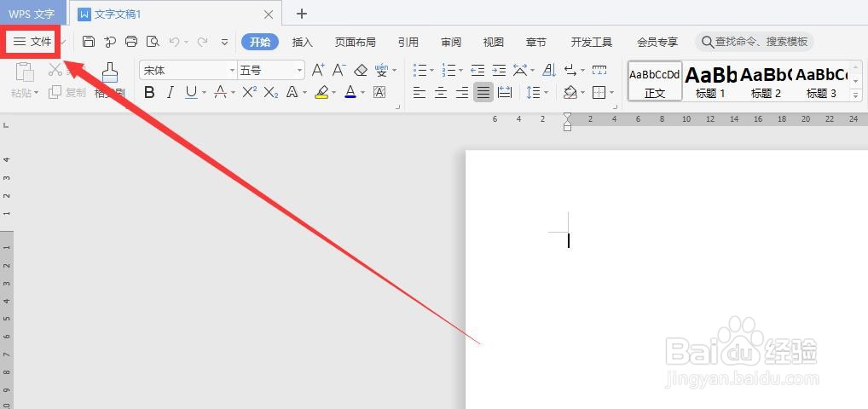Open a new tab with plus button

[301, 14]
